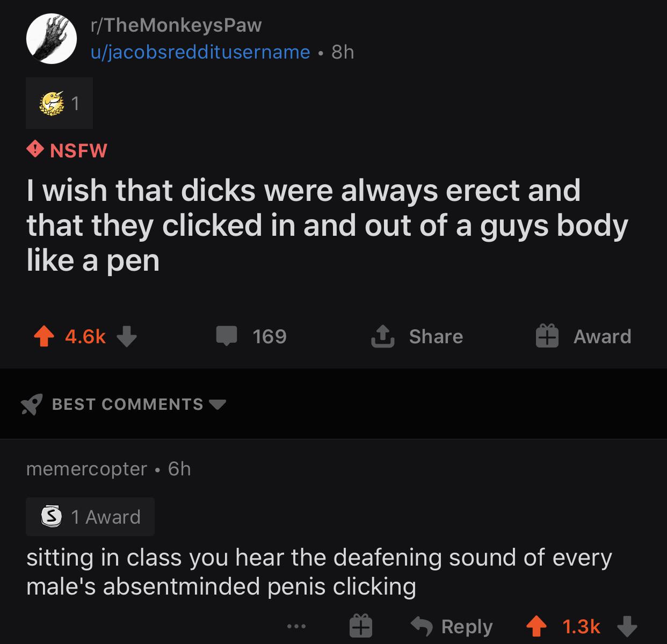
Task: Award memercopter's comment with the gift icon
Action: pos(361,626)
